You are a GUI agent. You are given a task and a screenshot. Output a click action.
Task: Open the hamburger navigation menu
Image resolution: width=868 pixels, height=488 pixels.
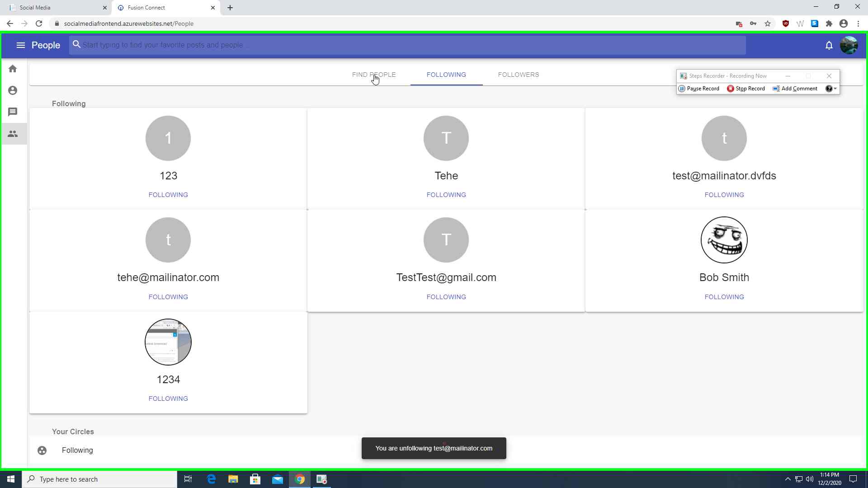[20, 45]
